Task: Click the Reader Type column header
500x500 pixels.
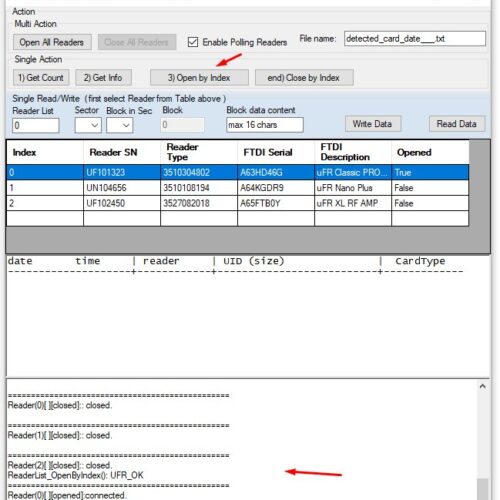Action: (199, 152)
